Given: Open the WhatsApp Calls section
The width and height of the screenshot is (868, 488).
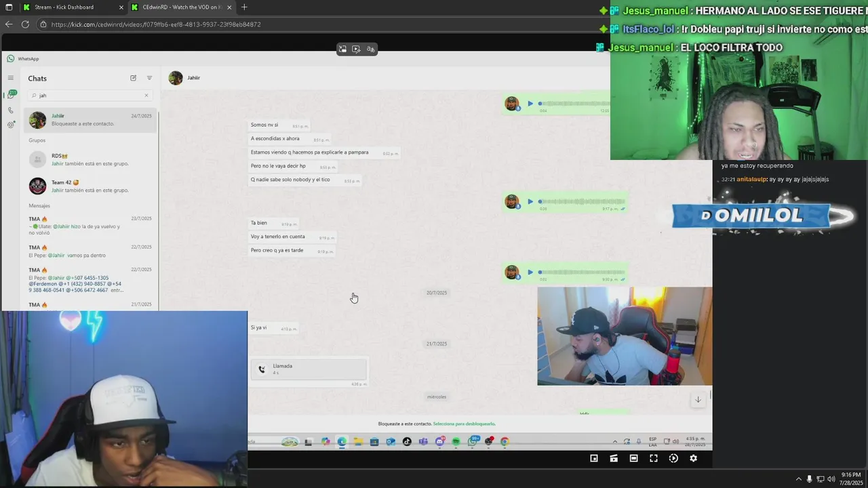Looking at the screenshot, I should (10, 110).
